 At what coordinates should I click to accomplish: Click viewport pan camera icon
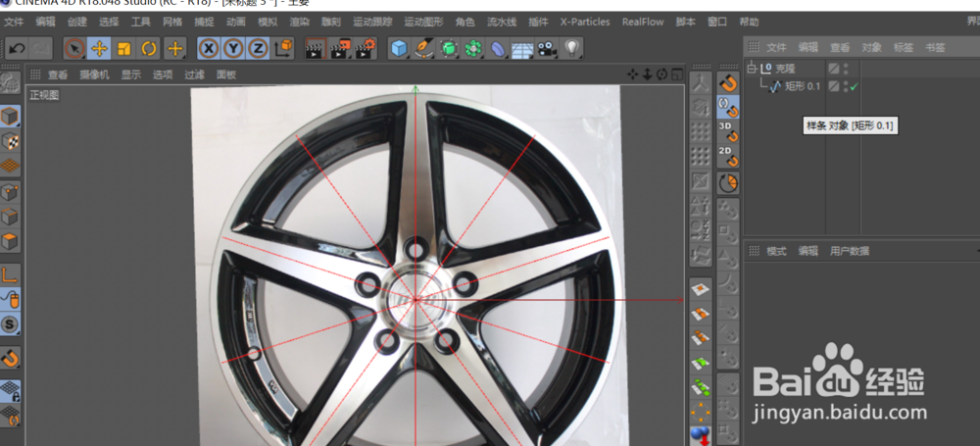pos(633,75)
